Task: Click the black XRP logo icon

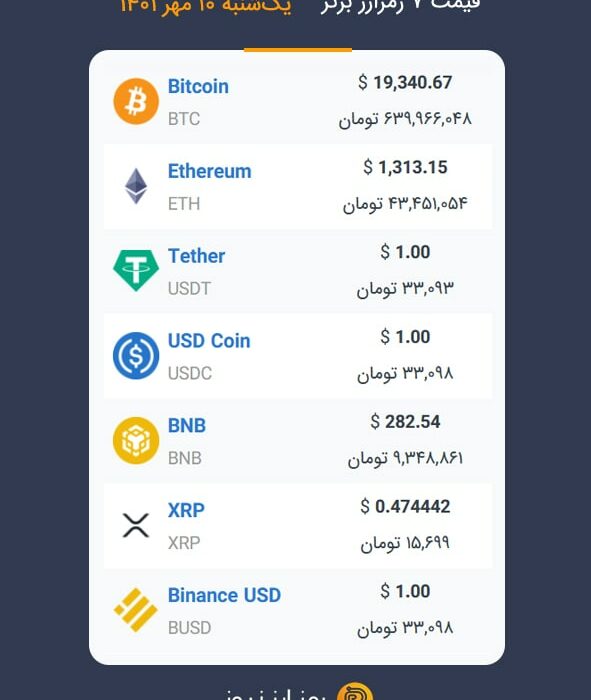Action: [136, 525]
